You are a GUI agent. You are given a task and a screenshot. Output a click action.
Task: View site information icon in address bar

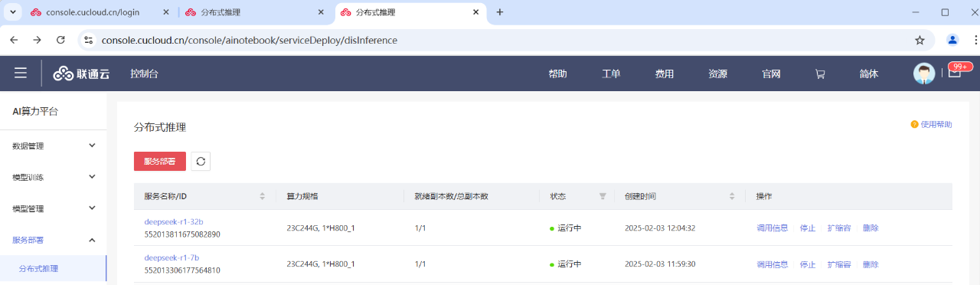coord(88,40)
